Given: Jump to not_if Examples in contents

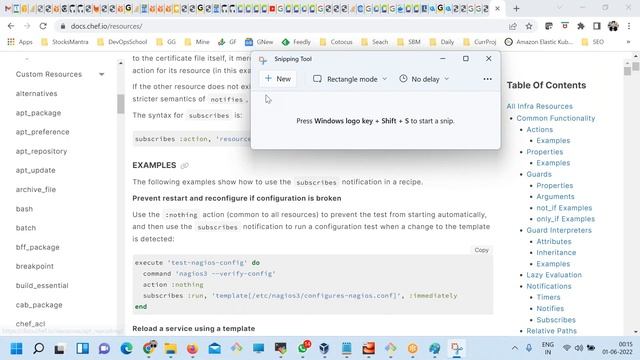Looking at the screenshot, I should (564, 208).
